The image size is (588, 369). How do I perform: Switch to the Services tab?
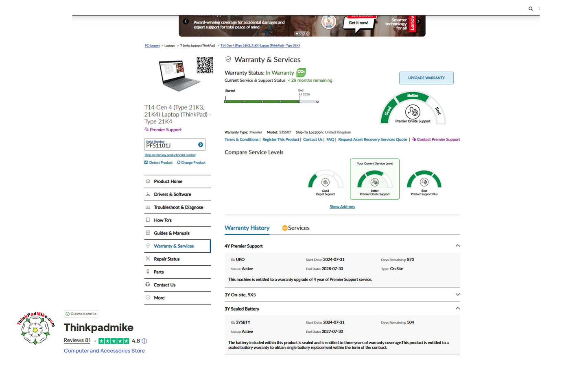click(x=298, y=228)
